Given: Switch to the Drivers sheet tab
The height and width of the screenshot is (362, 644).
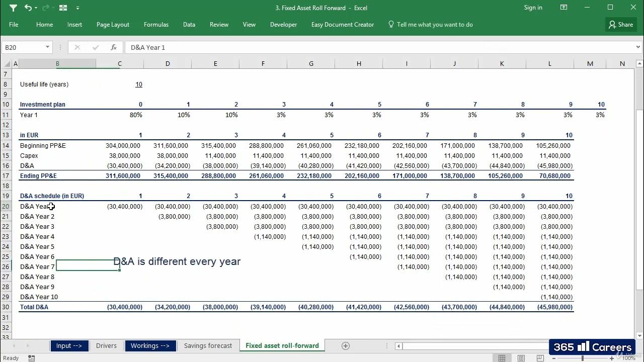Looking at the screenshot, I should (x=106, y=346).
